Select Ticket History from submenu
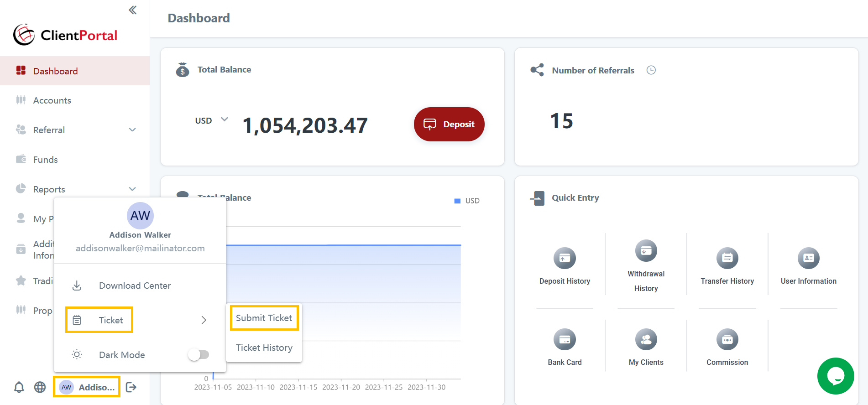The height and width of the screenshot is (405, 868). [264, 348]
